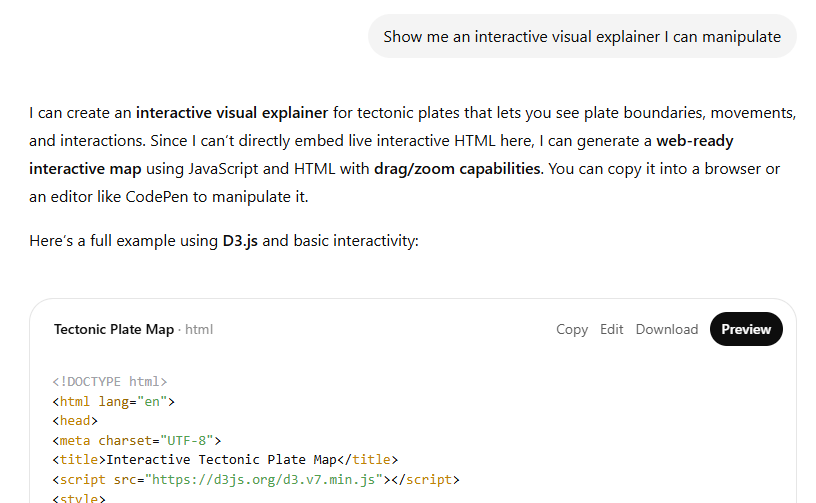816x503 pixels.
Task: Click the '<!DOCTYPE html>' code line
Action: (110, 382)
